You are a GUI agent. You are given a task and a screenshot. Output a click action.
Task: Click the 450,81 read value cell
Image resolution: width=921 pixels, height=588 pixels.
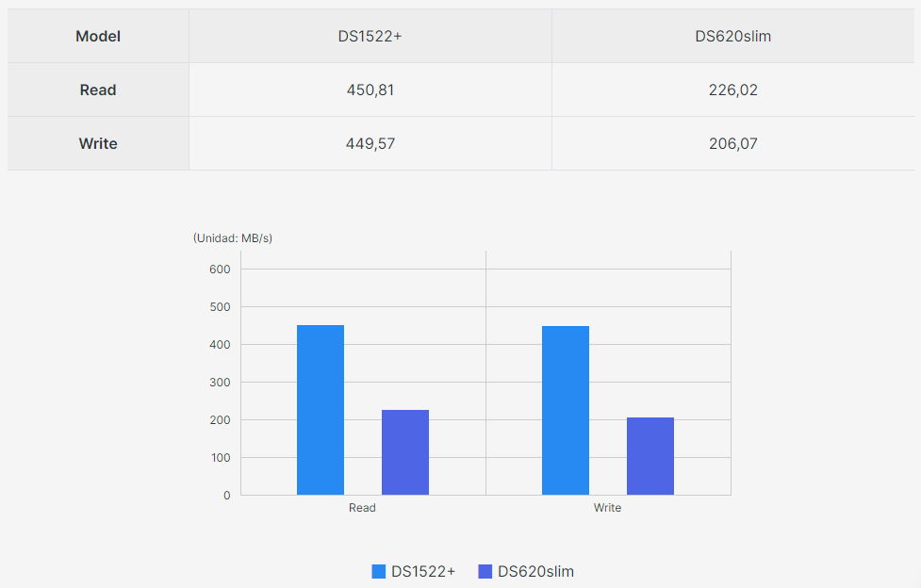tap(370, 90)
